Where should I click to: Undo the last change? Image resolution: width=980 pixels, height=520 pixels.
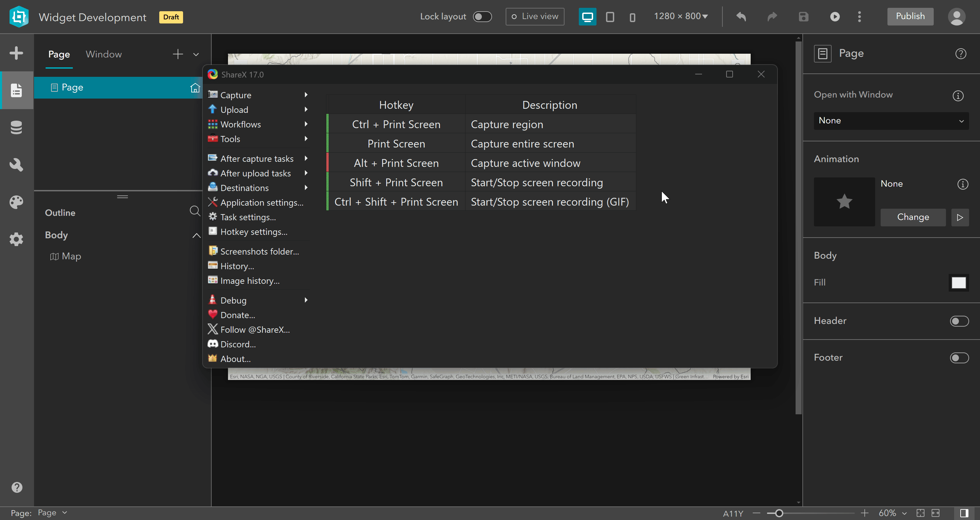(741, 16)
